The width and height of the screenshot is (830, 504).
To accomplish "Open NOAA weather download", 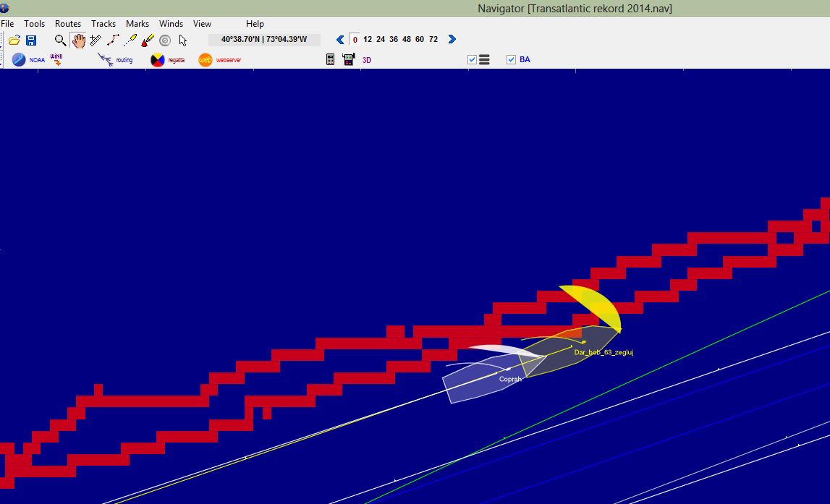I will [28, 60].
